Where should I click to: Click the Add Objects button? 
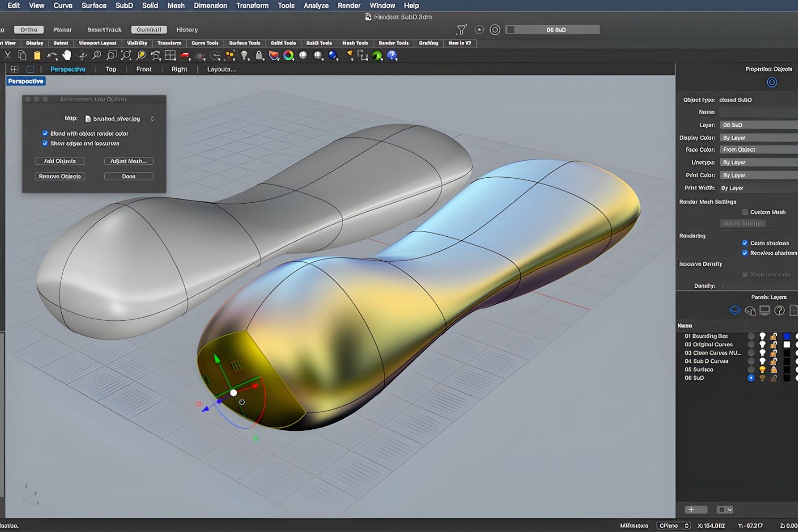coord(60,161)
